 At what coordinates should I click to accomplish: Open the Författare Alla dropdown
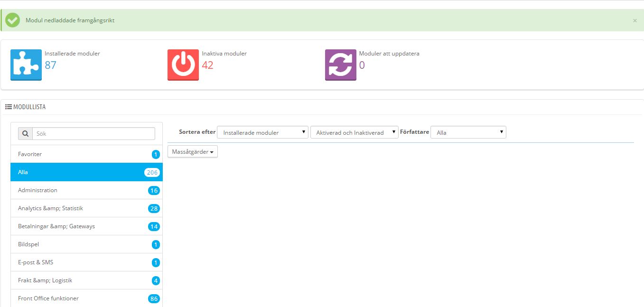468,132
